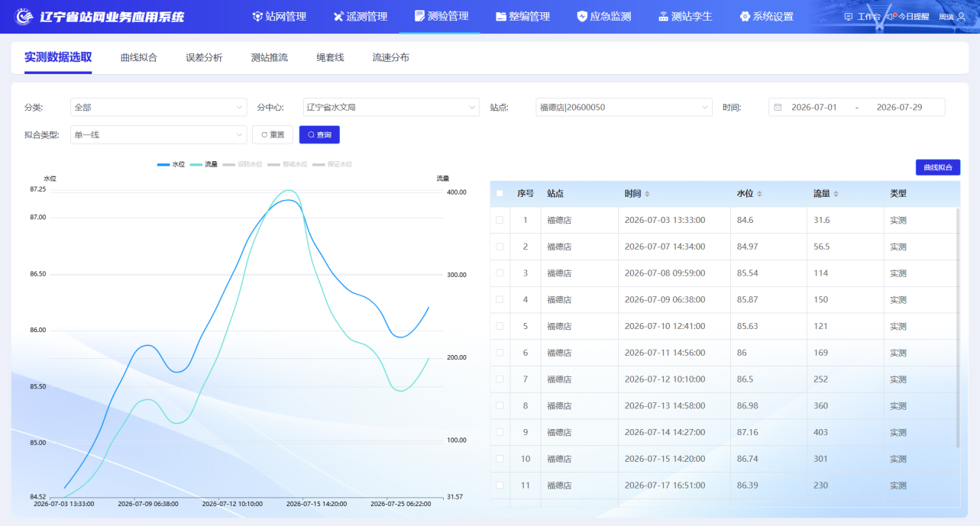This screenshot has width=980, height=526.
Task: Open the 拟合类型 dropdown showing 单一线
Action: tap(158, 135)
